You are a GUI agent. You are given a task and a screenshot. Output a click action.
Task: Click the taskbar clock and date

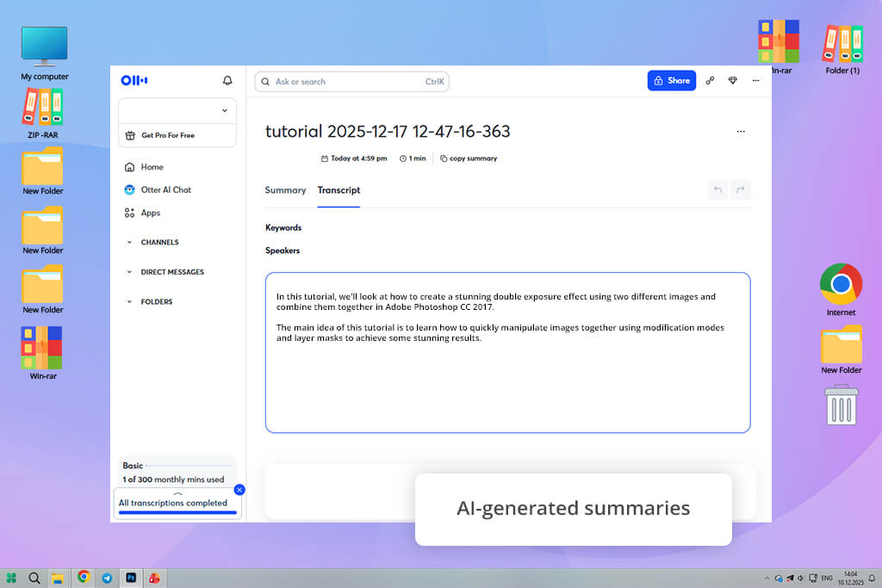click(850, 578)
